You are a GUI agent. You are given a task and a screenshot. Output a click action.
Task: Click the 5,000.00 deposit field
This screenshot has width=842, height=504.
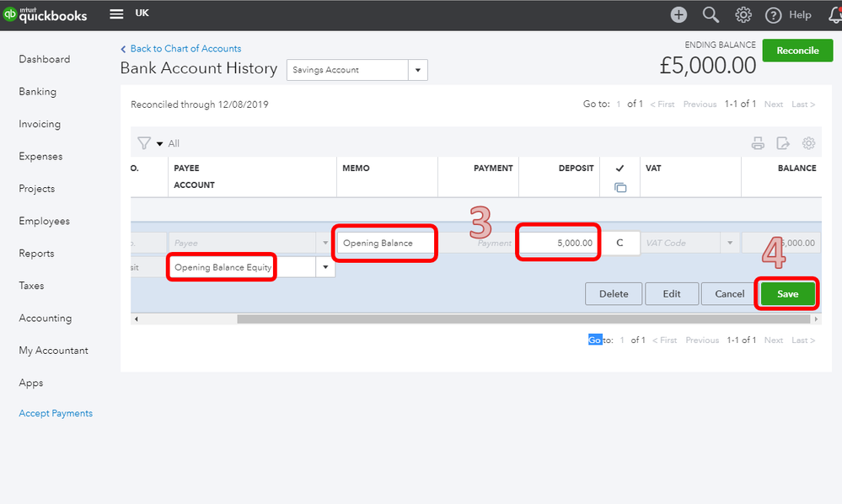[559, 243]
